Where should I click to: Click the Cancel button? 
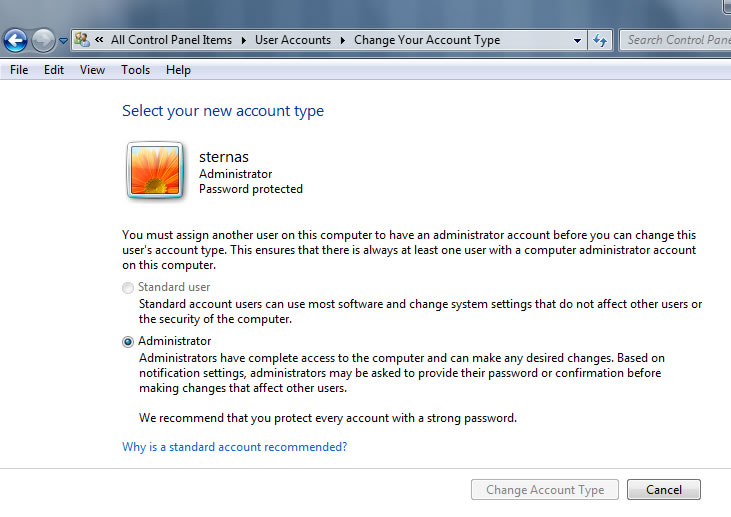coord(664,489)
